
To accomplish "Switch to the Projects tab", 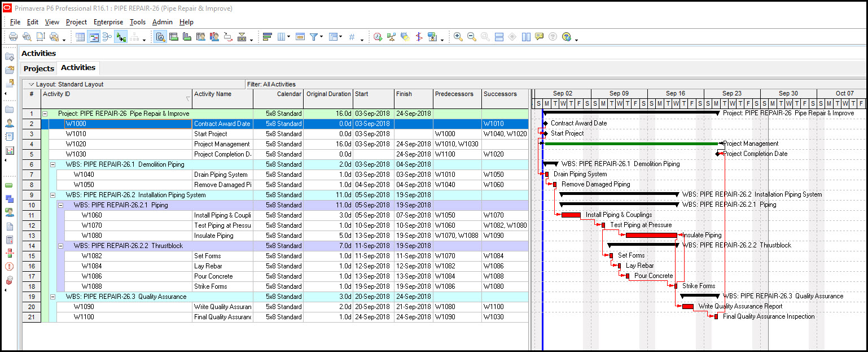I will point(38,68).
